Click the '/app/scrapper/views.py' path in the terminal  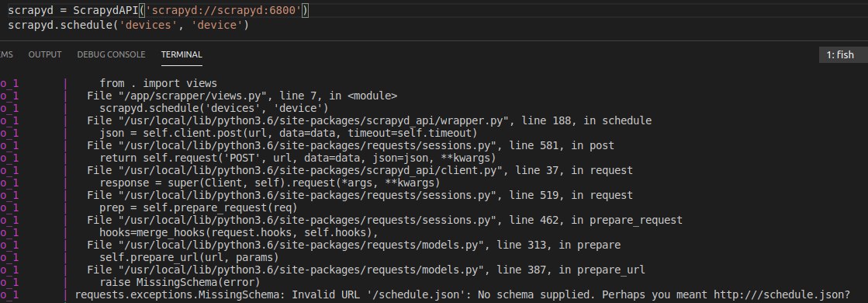[x=192, y=96]
